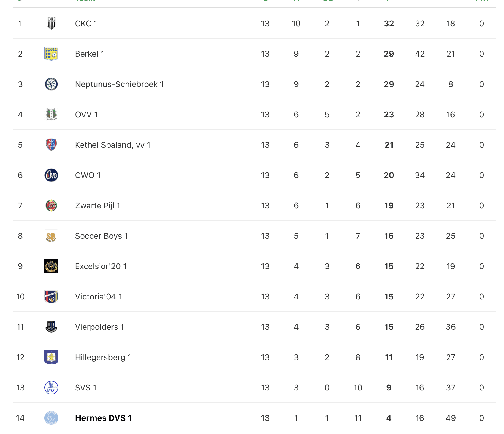This screenshot has height=434, width=504.
Task: Open the CKC 1 team page
Action: (x=86, y=24)
